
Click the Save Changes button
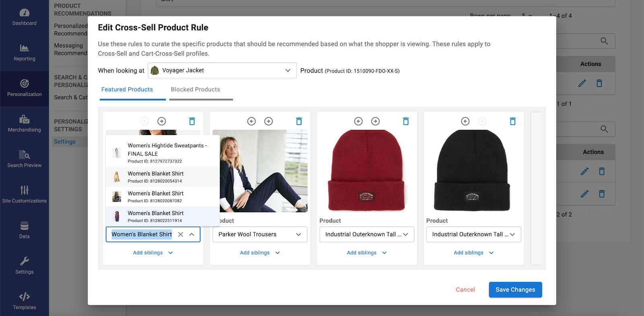515,289
